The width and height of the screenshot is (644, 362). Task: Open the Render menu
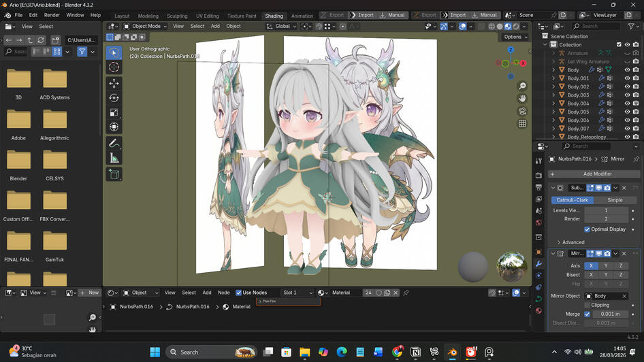click(x=52, y=15)
